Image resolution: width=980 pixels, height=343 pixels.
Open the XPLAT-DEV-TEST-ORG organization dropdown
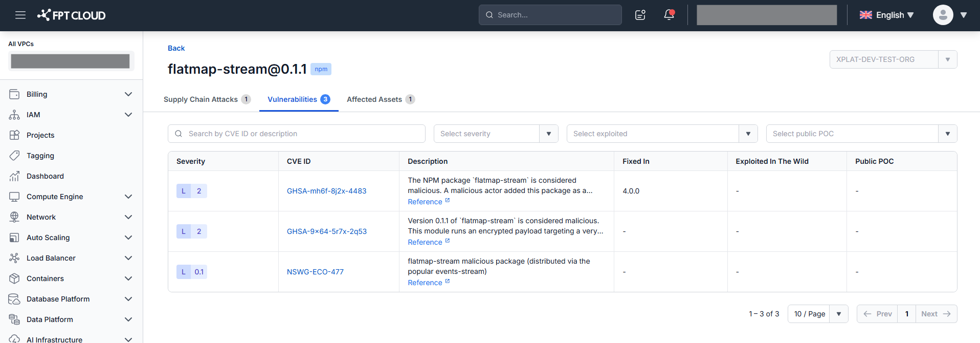click(x=893, y=59)
